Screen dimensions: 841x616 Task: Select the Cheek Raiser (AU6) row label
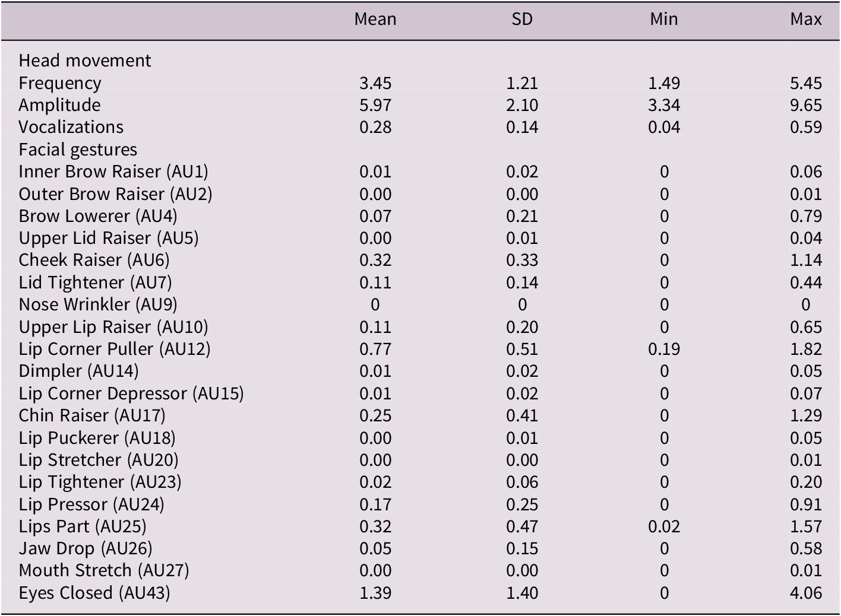94,260
